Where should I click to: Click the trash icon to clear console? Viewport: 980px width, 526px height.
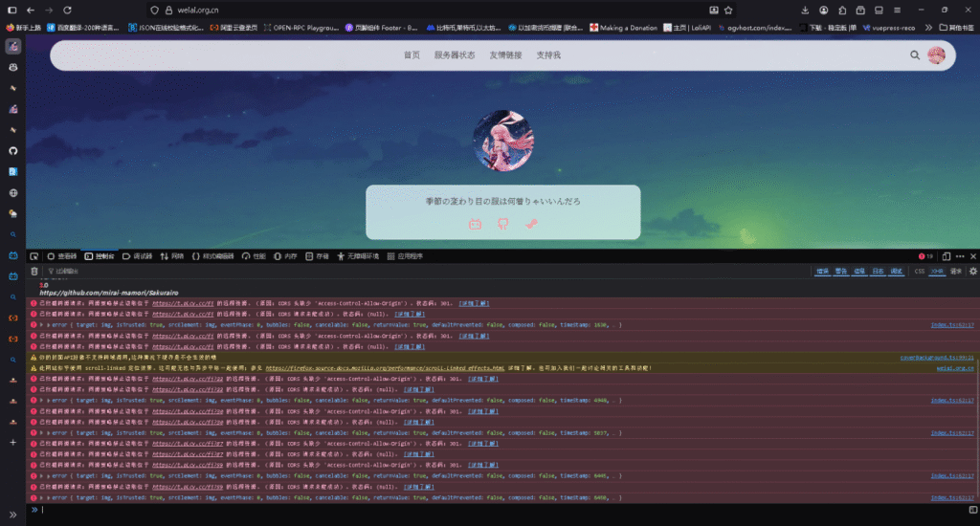(x=33, y=272)
